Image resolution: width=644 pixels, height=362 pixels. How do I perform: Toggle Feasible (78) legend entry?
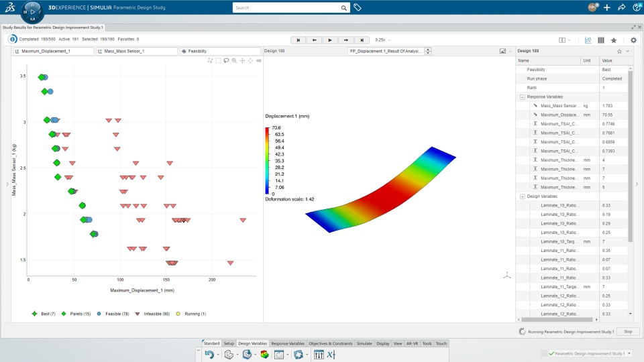113,314
